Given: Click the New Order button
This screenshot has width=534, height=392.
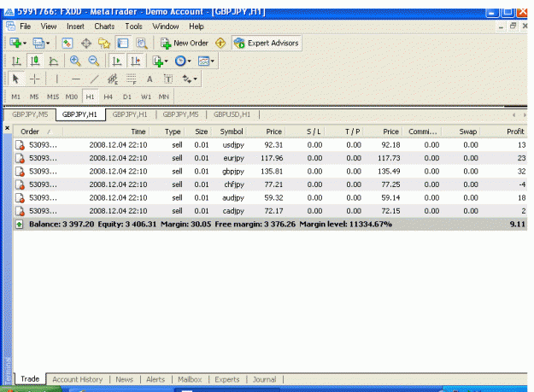Looking at the screenshot, I should click(184, 44).
